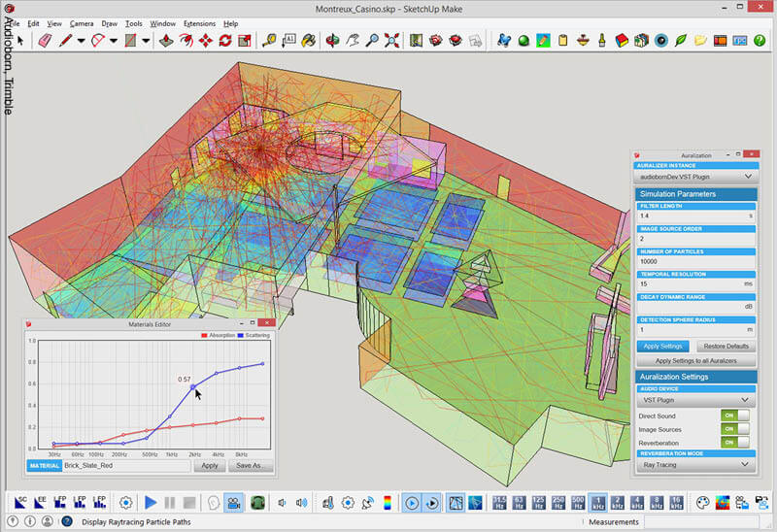Toggle the 500 Hz frequency band button
The image size is (777, 532).
coord(578,503)
